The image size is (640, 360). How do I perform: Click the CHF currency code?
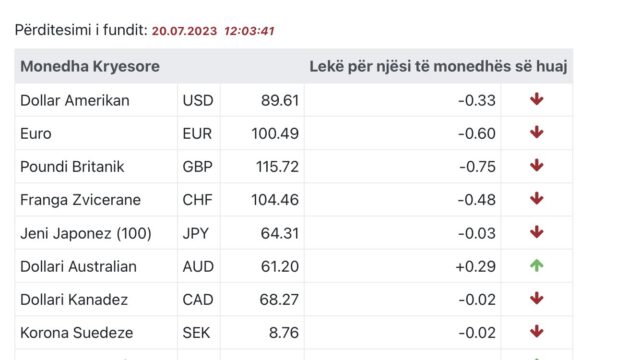click(x=198, y=200)
